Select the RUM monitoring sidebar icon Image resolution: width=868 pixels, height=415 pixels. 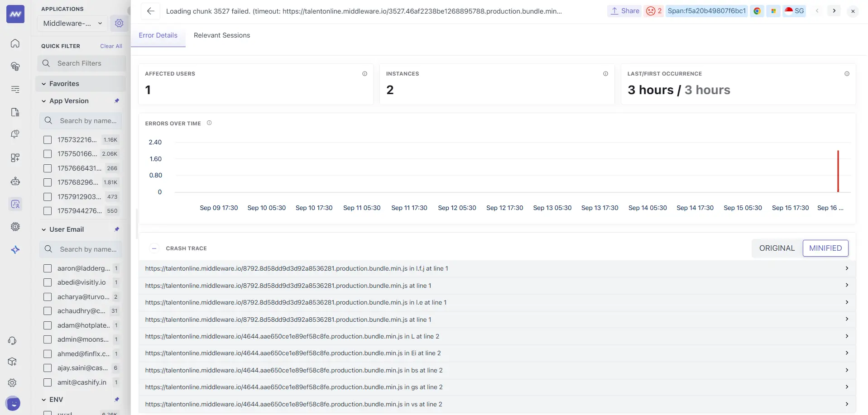click(15, 204)
